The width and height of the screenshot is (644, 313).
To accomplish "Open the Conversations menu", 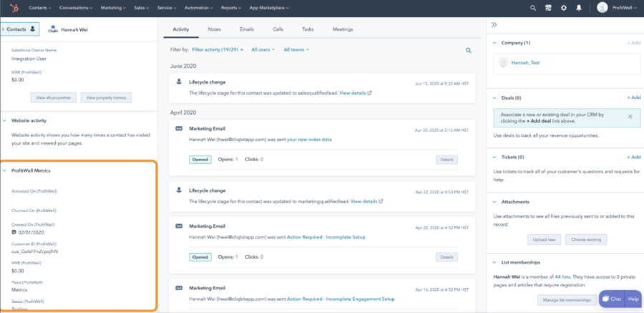I will coord(76,8).
